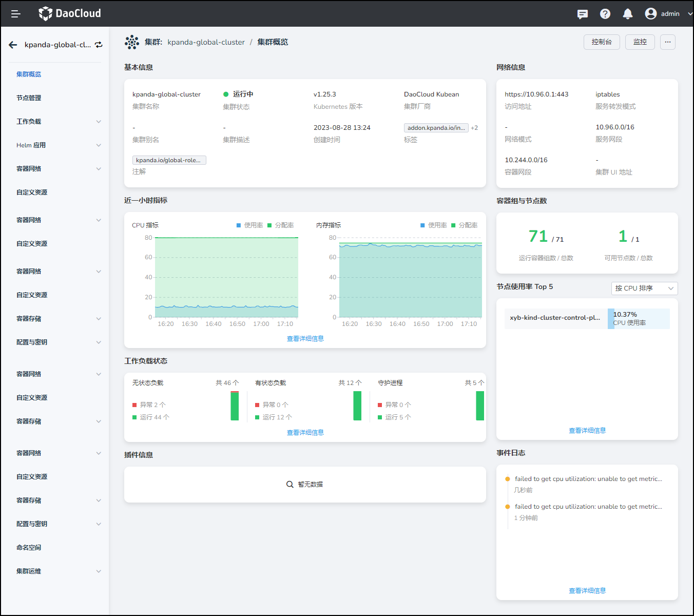This screenshot has width=694, height=616.
Task: Click the +2 more labels indicator
Action: 474,128
